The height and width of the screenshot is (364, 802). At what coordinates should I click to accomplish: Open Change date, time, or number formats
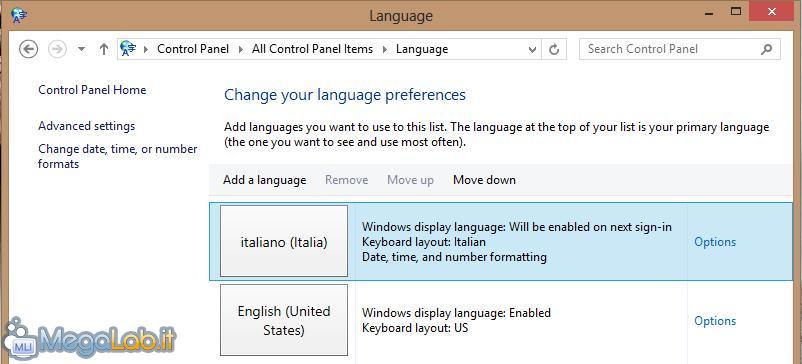[x=118, y=156]
